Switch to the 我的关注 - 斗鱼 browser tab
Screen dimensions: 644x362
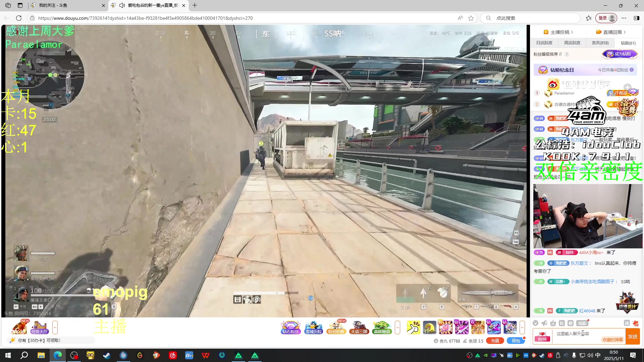[67, 5]
